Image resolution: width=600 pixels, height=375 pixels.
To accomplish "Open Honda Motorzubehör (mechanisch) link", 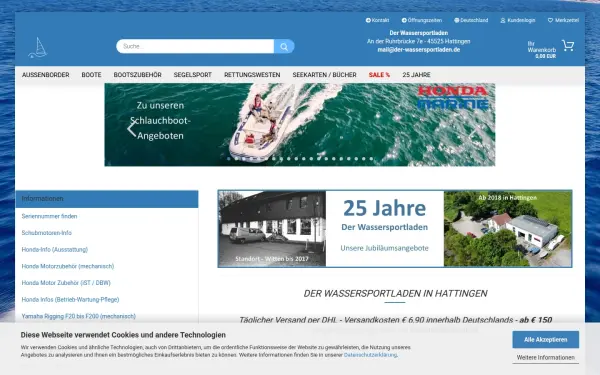I will [68, 266].
